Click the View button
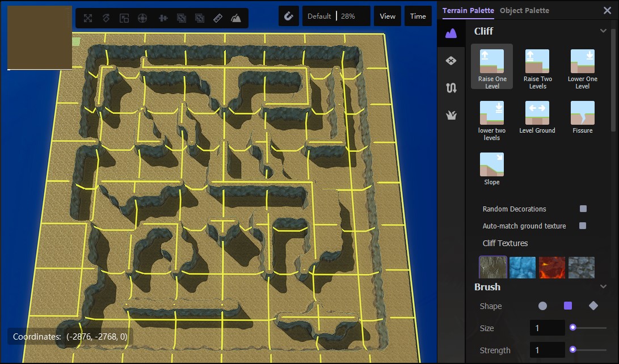 point(388,16)
